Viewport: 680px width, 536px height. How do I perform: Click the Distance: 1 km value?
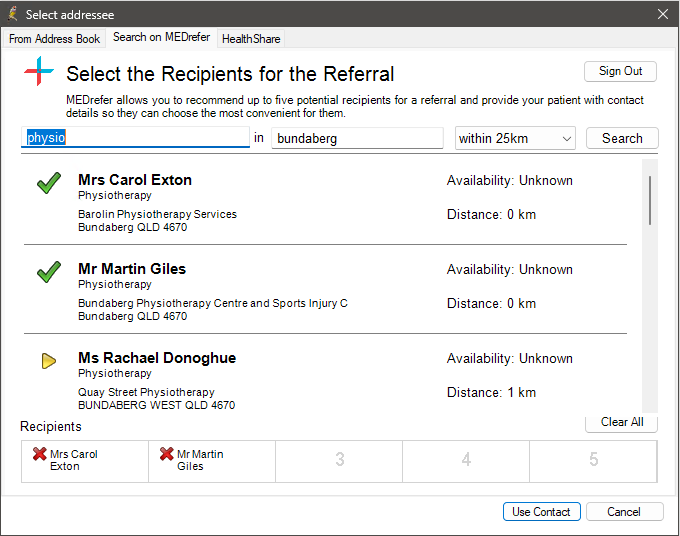[x=491, y=392]
